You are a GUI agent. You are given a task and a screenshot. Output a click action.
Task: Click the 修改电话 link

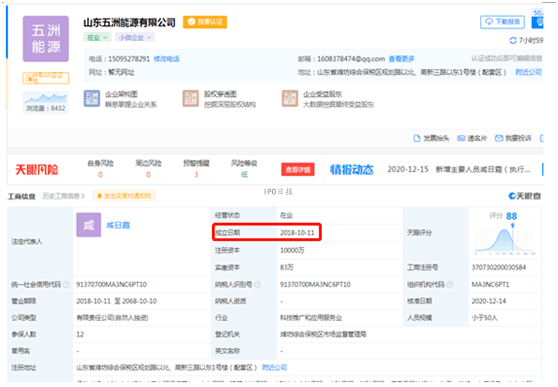167,59
